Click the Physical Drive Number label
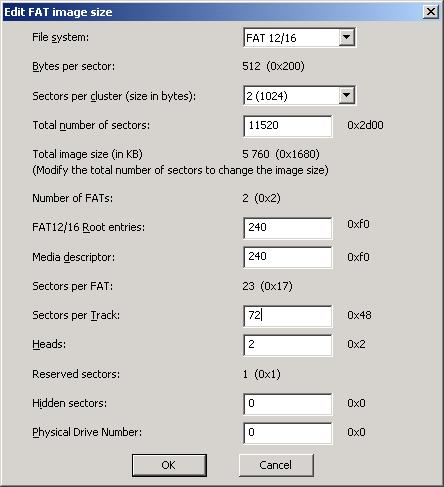Viewport: 444px width, 487px height. tap(87, 432)
